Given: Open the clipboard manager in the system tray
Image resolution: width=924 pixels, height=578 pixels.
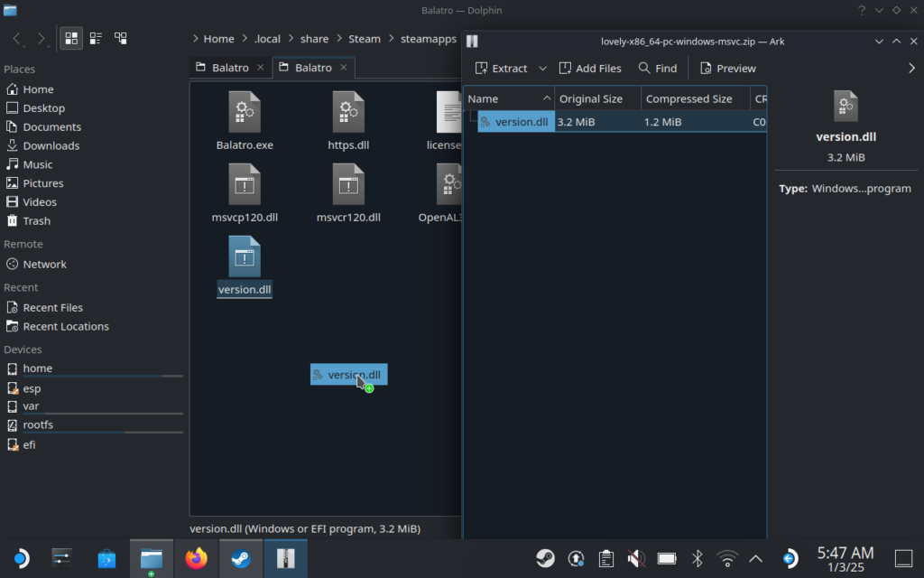Looking at the screenshot, I should click(x=605, y=559).
